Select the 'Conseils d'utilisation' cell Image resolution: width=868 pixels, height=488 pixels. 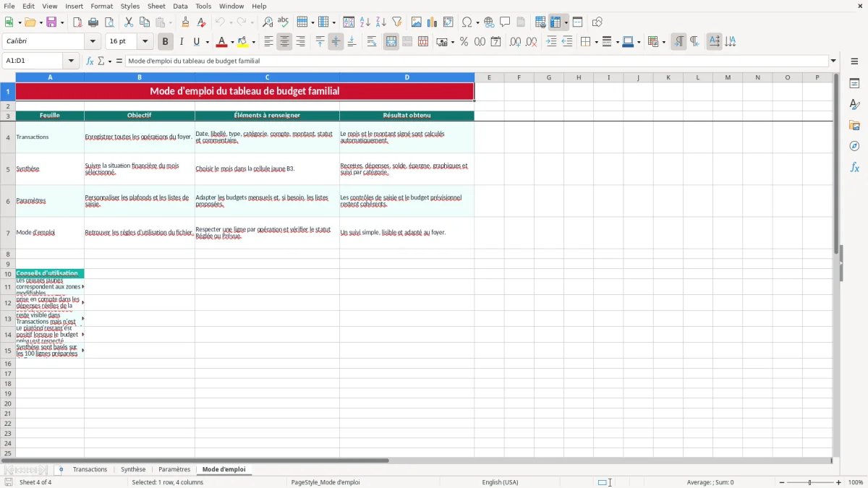[x=50, y=273]
